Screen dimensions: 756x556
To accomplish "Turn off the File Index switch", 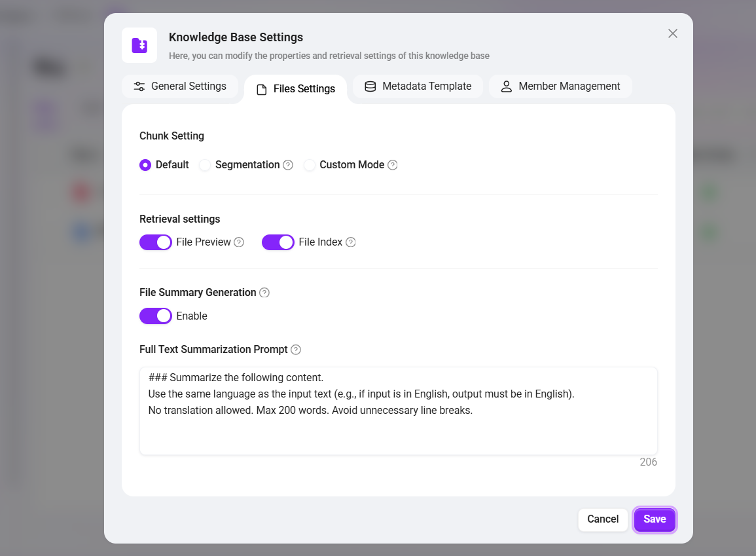I will pos(278,242).
